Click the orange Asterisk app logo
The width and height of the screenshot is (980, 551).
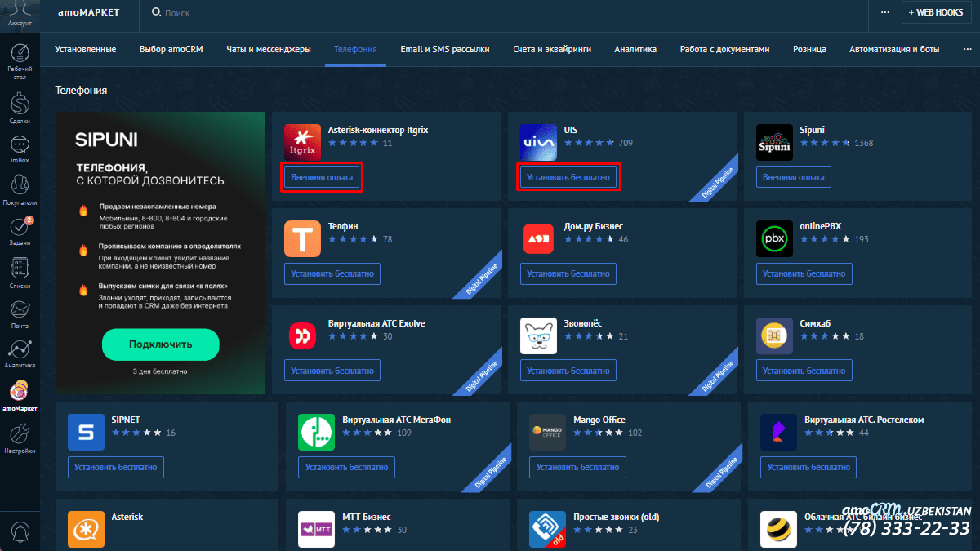click(x=85, y=529)
